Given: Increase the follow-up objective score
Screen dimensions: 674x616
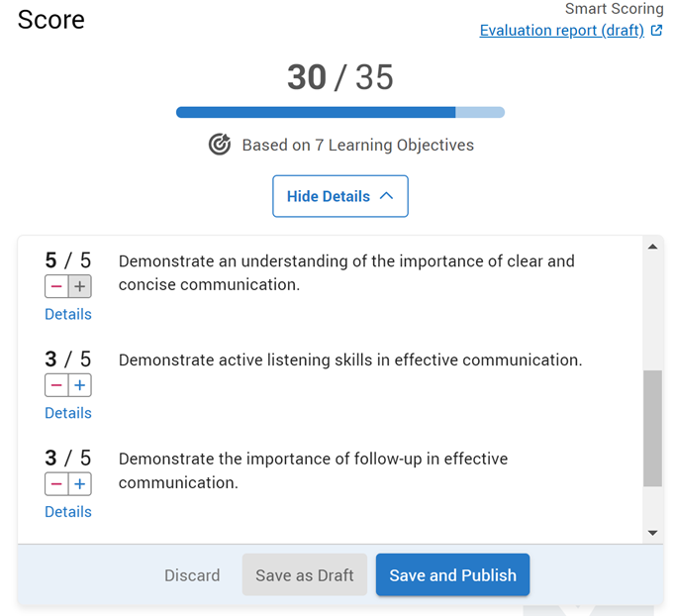Looking at the screenshot, I should (80, 484).
